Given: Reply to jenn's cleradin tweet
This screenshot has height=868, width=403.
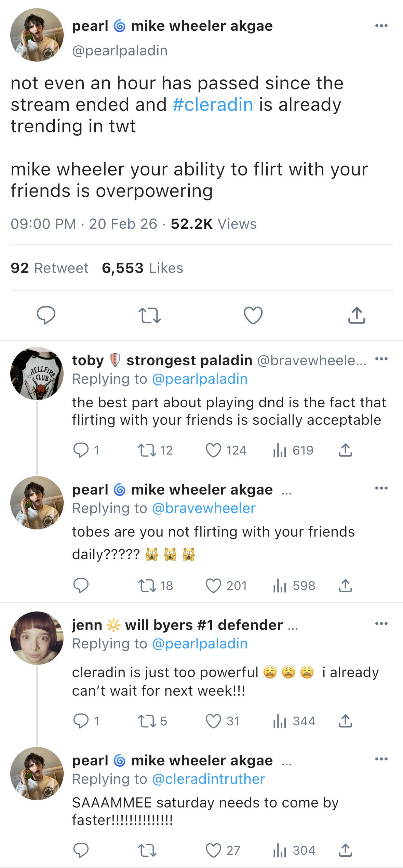Looking at the screenshot, I should pyautogui.click(x=81, y=721).
